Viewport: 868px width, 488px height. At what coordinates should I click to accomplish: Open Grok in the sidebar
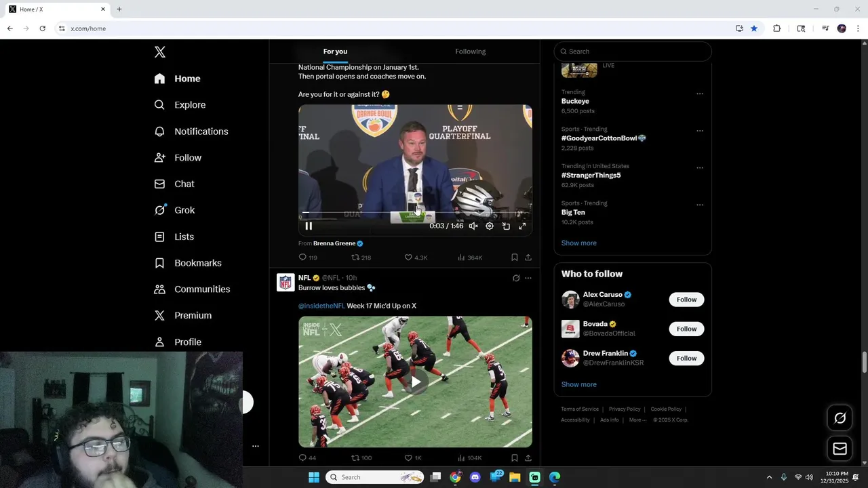tap(174, 210)
